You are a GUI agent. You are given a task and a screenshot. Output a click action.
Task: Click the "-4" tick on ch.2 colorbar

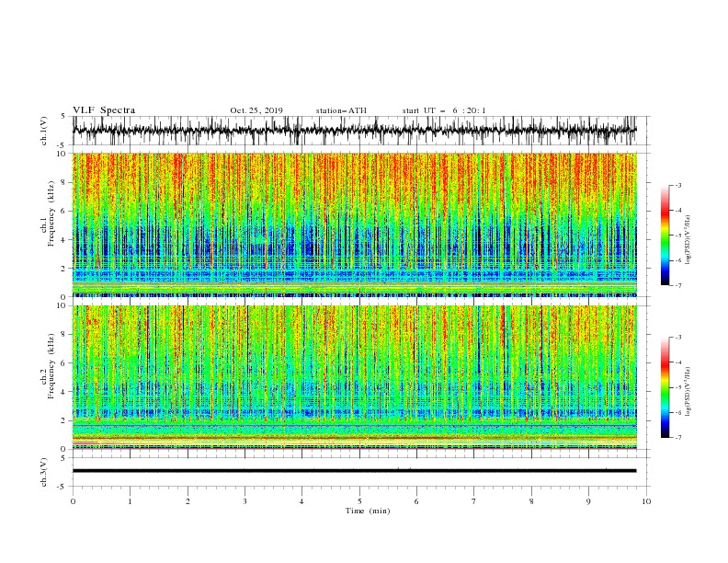pyautogui.click(x=677, y=362)
